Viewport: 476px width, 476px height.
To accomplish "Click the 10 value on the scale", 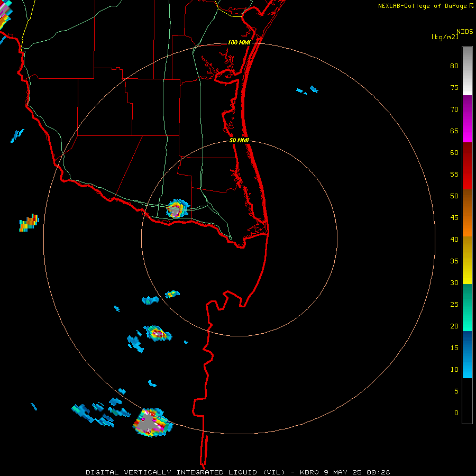I will tap(454, 370).
